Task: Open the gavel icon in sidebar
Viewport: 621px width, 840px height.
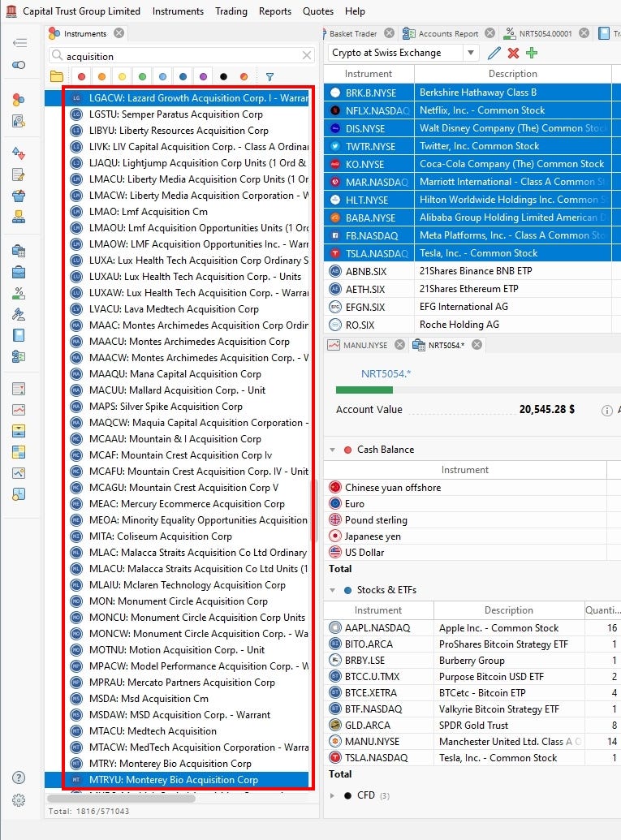Action: [x=19, y=314]
